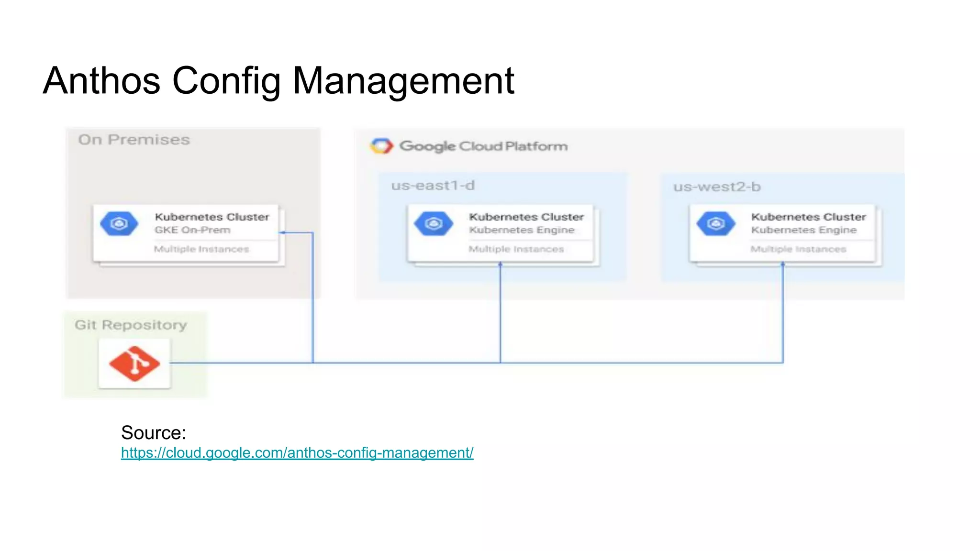Click the Anthos Config Management slide title

[x=278, y=80]
